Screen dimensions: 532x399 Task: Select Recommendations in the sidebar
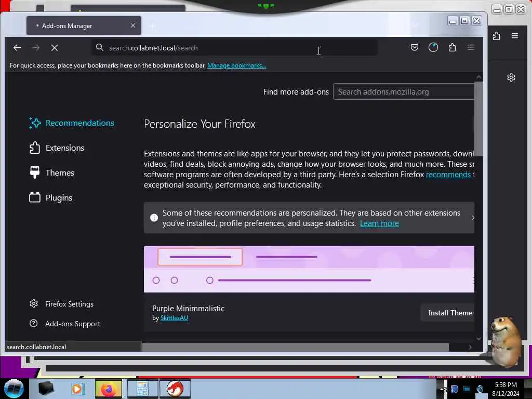click(x=72, y=123)
